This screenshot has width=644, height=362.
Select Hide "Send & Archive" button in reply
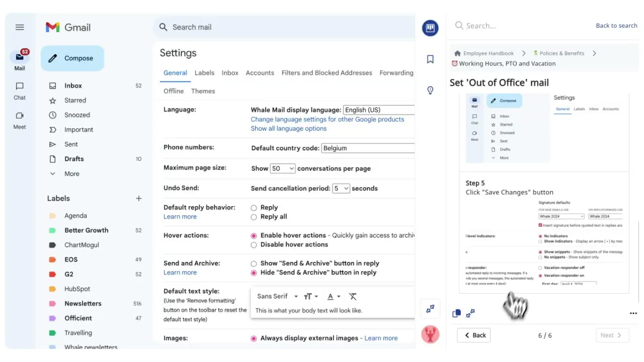tap(254, 273)
